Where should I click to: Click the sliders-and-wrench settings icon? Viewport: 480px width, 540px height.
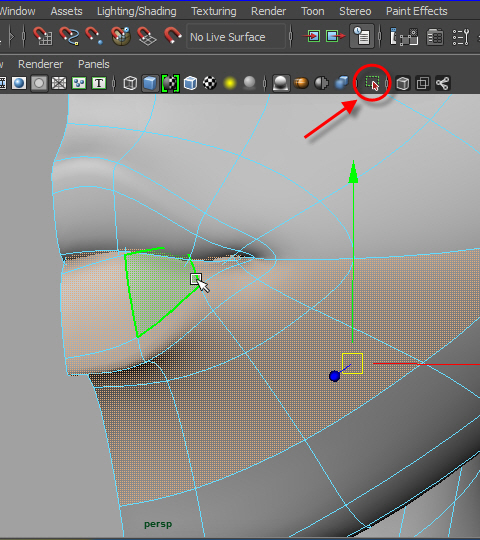tap(461, 37)
